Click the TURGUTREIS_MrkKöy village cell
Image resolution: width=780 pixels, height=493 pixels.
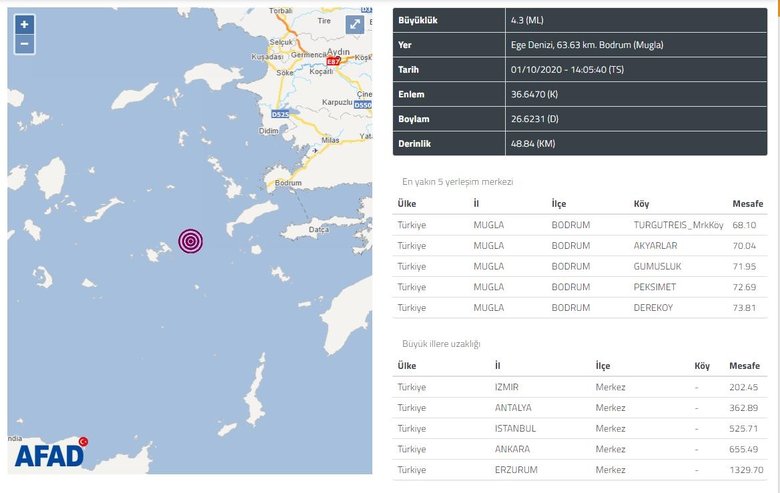click(x=679, y=225)
